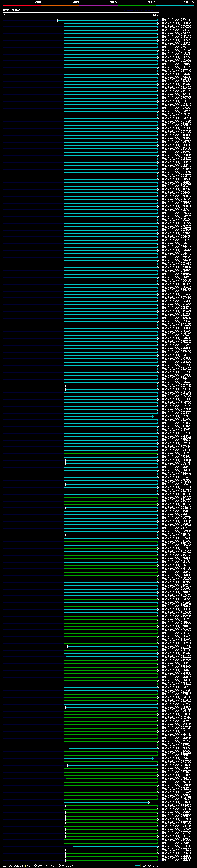Open hit UniRef100_C6TD73

(177, 772)
